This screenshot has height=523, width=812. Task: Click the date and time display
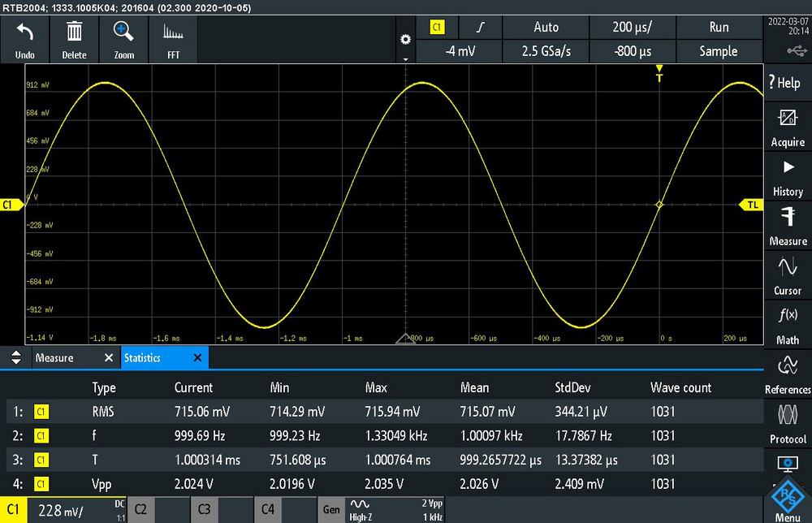tap(788, 27)
